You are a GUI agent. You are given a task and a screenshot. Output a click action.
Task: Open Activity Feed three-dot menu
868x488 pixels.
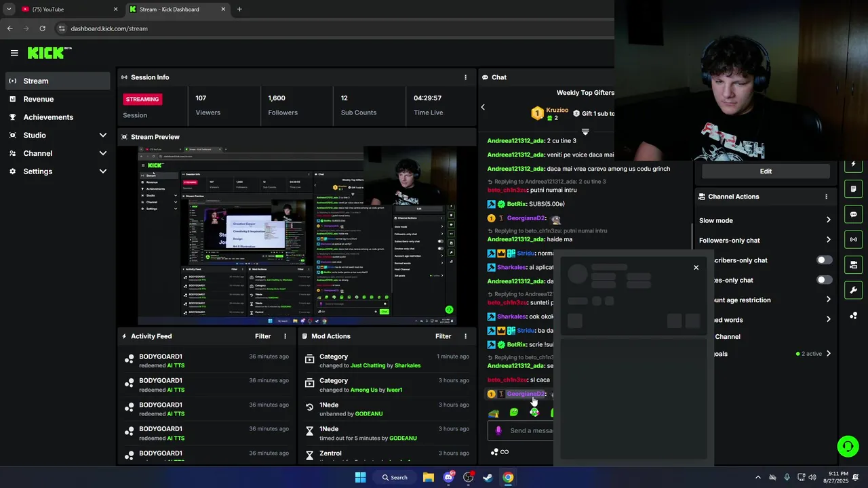click(285, 336)
